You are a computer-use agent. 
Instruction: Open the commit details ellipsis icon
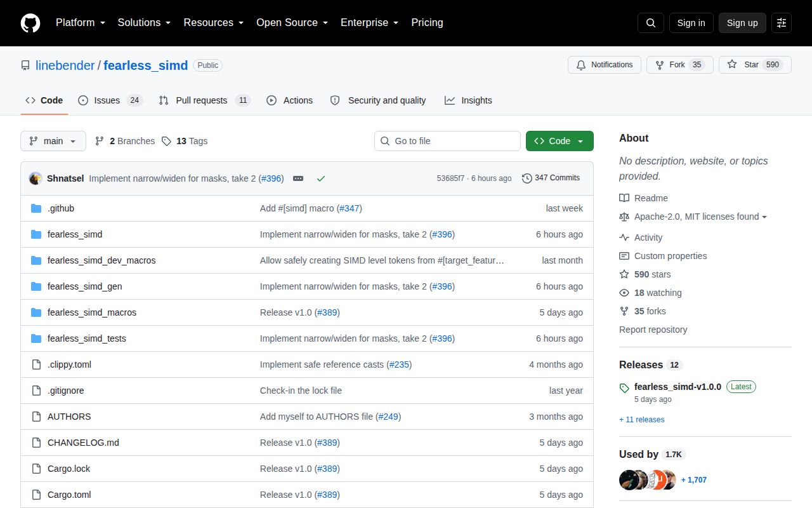298,178
